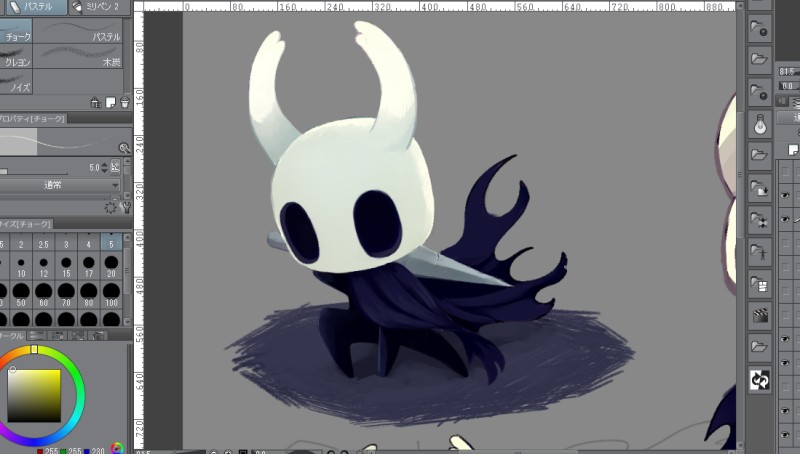Click the blue value 230
Viewport: 800px width, 454px height.
click(98, 451)
